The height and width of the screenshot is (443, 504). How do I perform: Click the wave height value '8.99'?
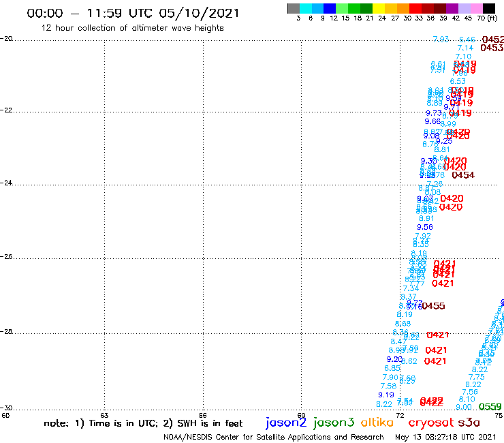pyautogui.click(x=448, y=124)
